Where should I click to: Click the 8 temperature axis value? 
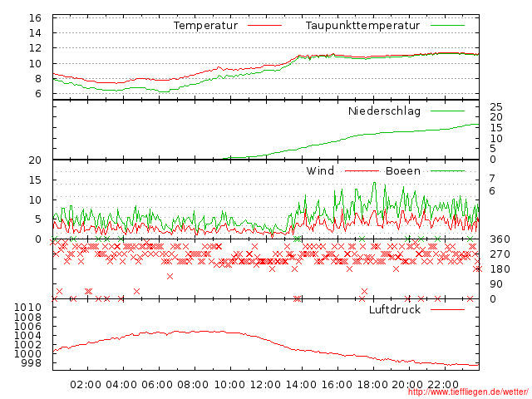(x=38, y=79)
